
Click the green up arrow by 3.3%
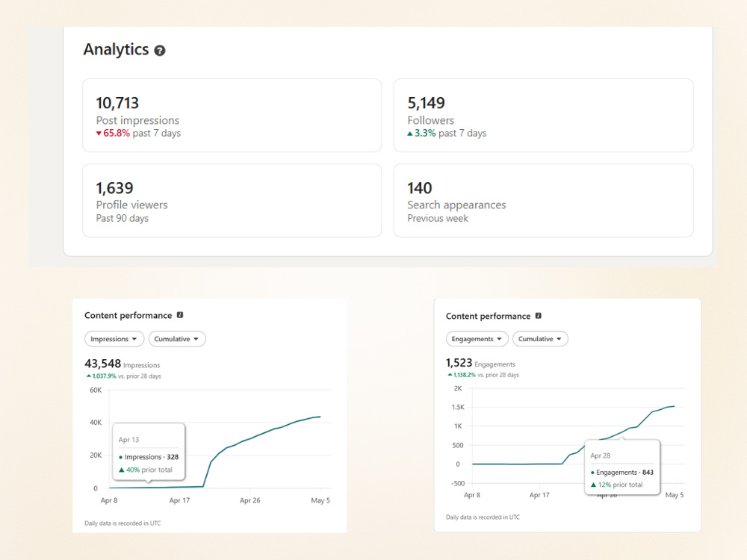pyautogui.click(x=409, y=134)
